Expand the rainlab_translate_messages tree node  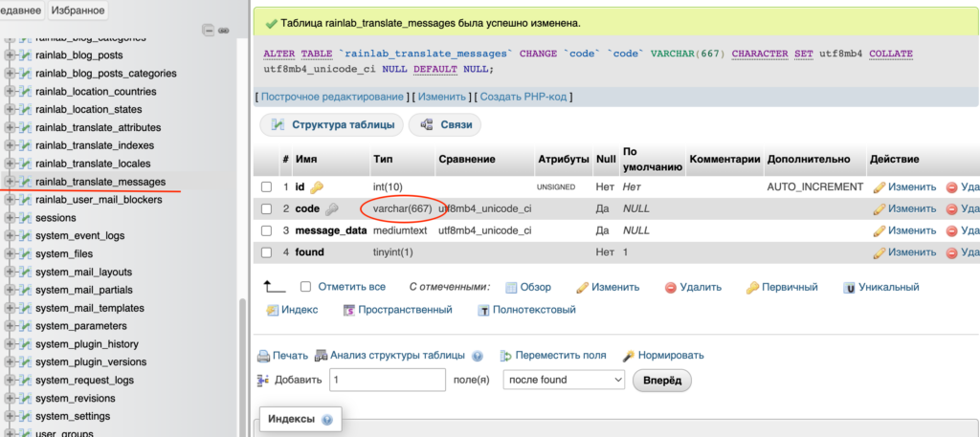click(11, 182)
